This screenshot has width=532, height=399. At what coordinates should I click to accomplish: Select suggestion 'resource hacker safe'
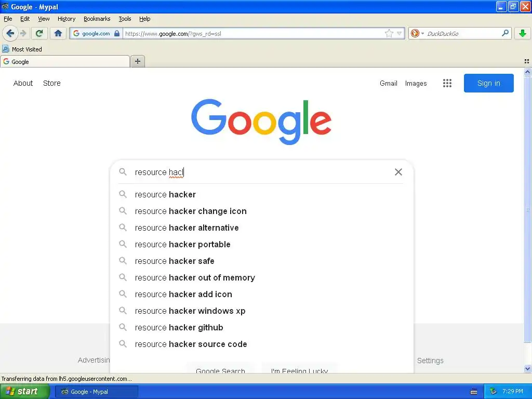point(261,261)
